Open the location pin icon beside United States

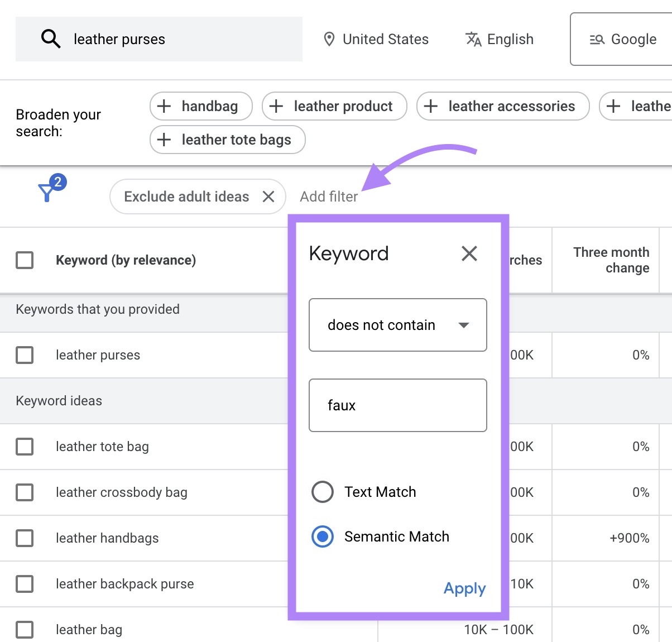[329, 39]
